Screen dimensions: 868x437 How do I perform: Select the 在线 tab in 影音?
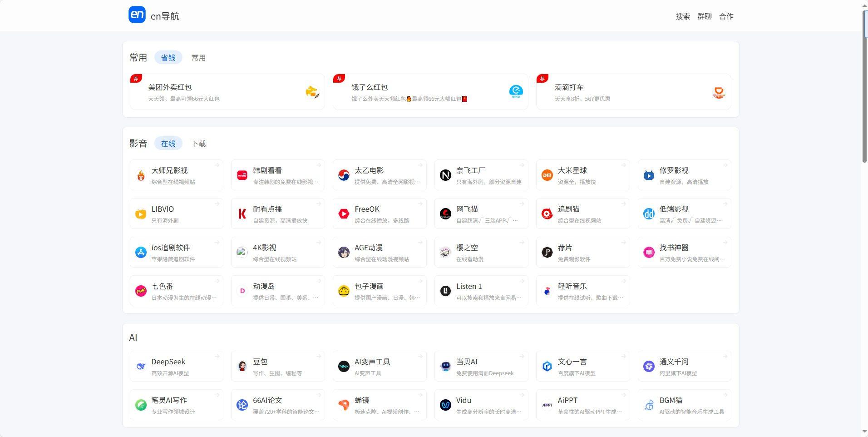coord(168,144)
